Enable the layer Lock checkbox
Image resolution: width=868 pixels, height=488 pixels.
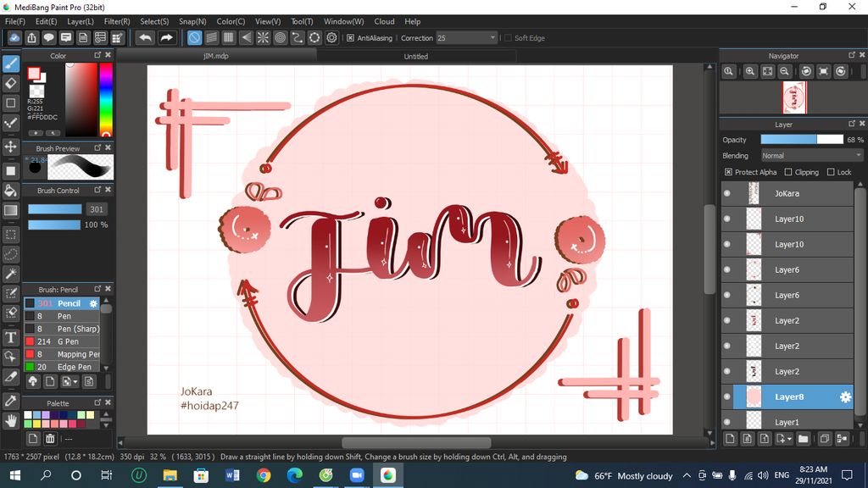pyautogui.click(x=831, y=172)
